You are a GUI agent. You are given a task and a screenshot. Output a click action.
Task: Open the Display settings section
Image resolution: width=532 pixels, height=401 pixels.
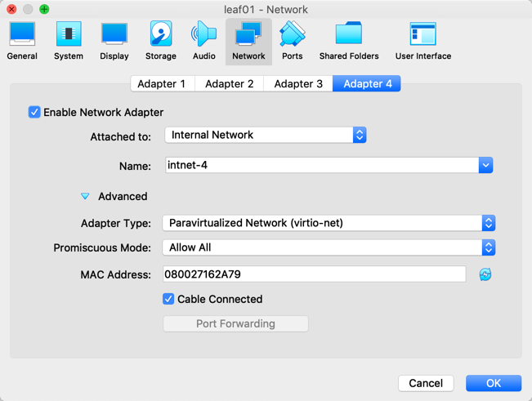(x=114, y=41)
